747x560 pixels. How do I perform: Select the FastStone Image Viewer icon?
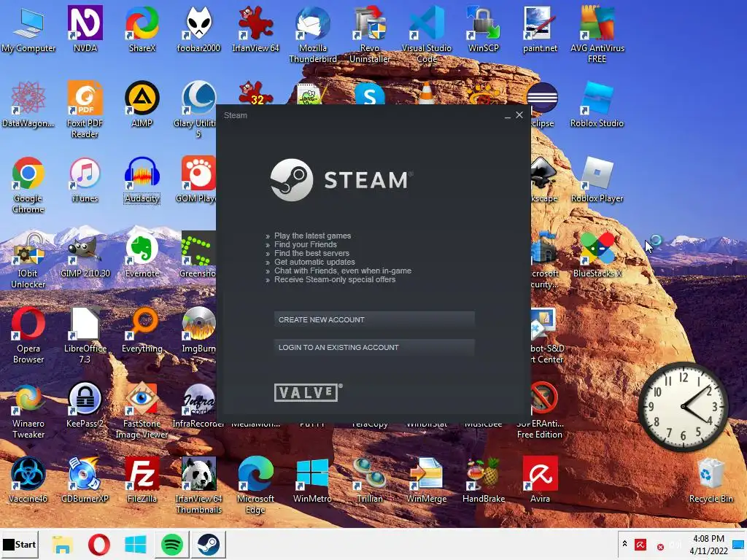tap(142, 411)
